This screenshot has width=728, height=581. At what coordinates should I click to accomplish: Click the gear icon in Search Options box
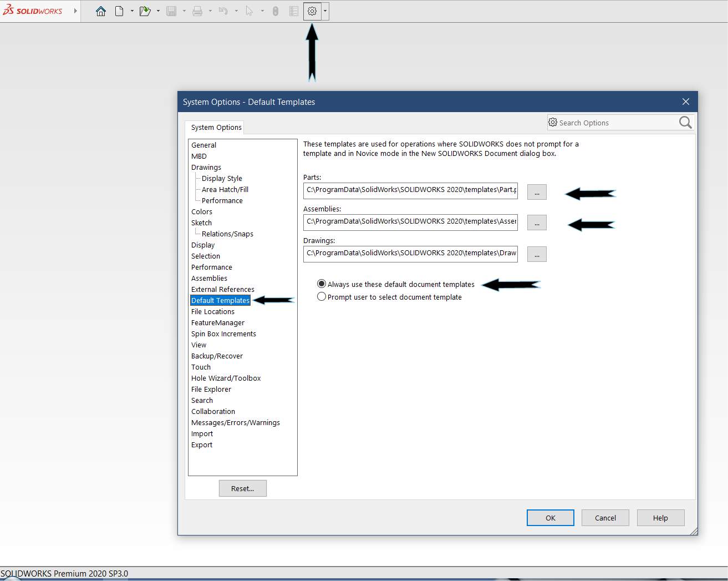tap(553, 122)
